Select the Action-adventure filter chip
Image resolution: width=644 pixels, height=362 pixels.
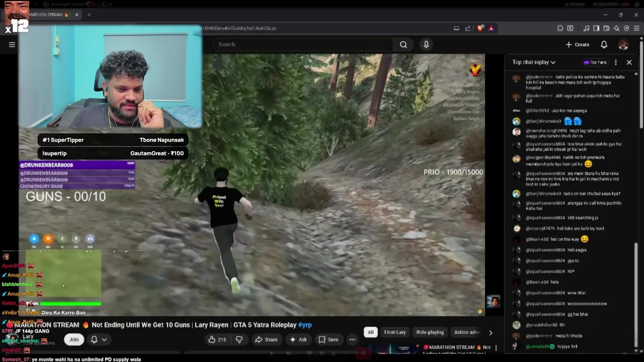tap(467, 332)
